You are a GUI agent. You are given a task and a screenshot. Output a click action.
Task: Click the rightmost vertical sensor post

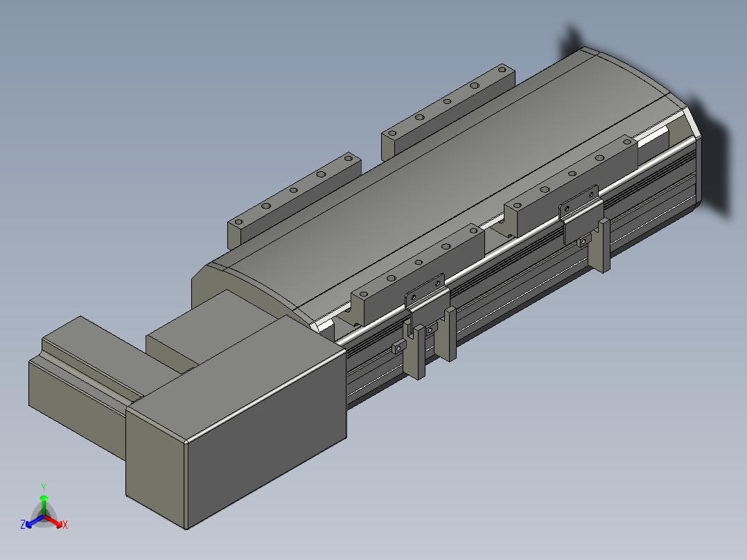(604, 245)
